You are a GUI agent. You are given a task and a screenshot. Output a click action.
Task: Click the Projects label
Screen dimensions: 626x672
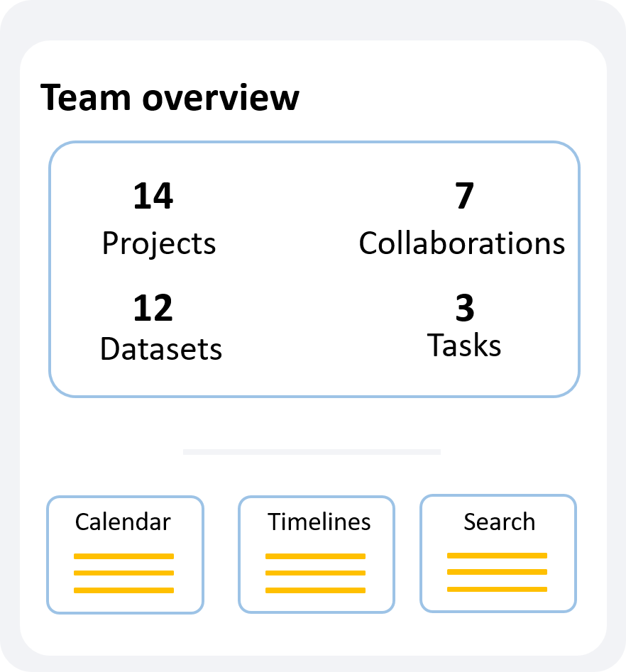[159, 243]
